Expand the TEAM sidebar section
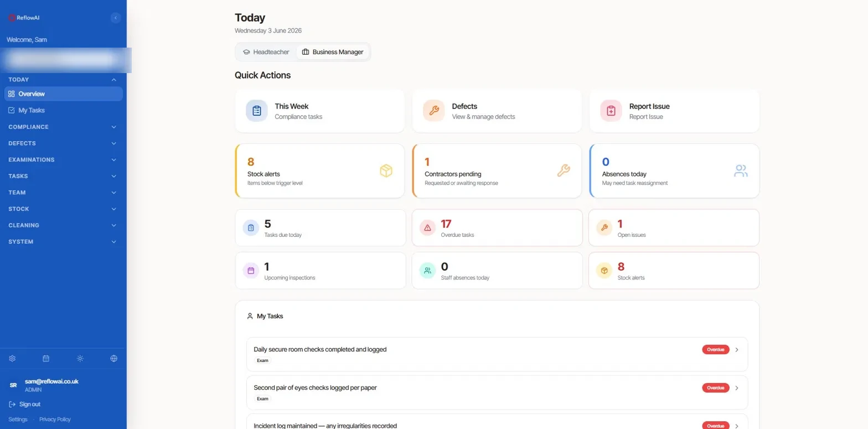 (63, 193)
